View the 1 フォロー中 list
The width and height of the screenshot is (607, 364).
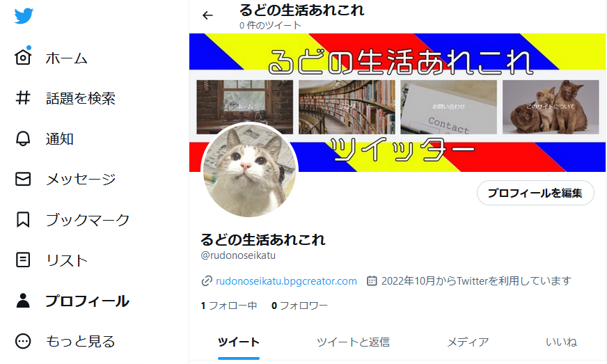point(229,306)
